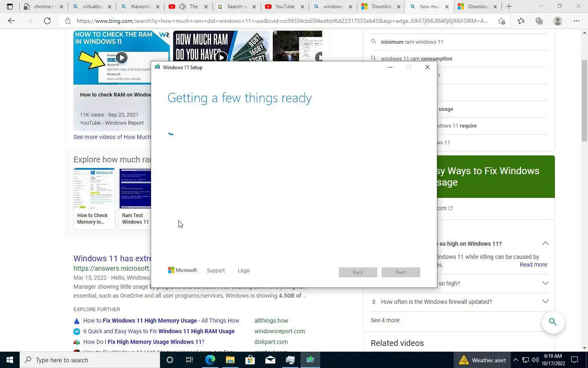
Task: Switch to the theworld tab
Action: [x=141, y=7]
